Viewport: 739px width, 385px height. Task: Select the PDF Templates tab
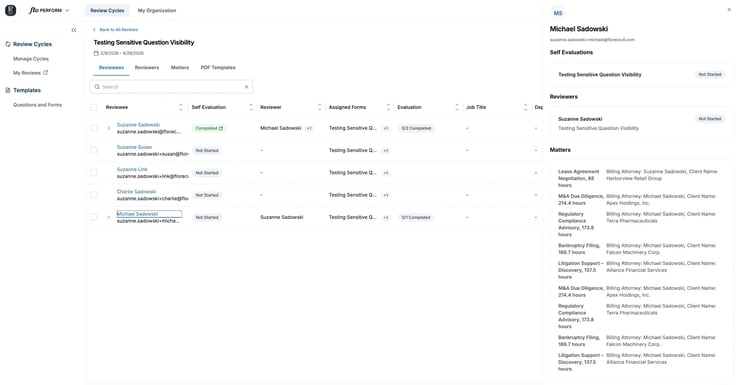[x=218, y=68]
